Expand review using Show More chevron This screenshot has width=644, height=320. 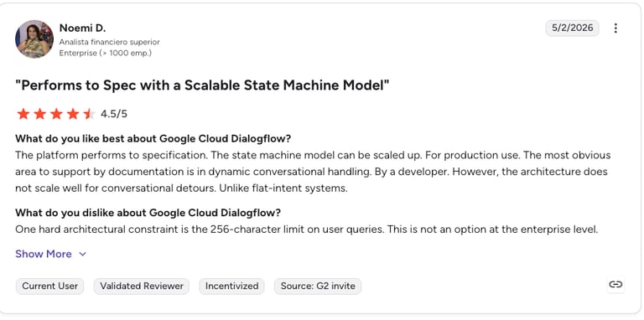click(x=82, y=254)
